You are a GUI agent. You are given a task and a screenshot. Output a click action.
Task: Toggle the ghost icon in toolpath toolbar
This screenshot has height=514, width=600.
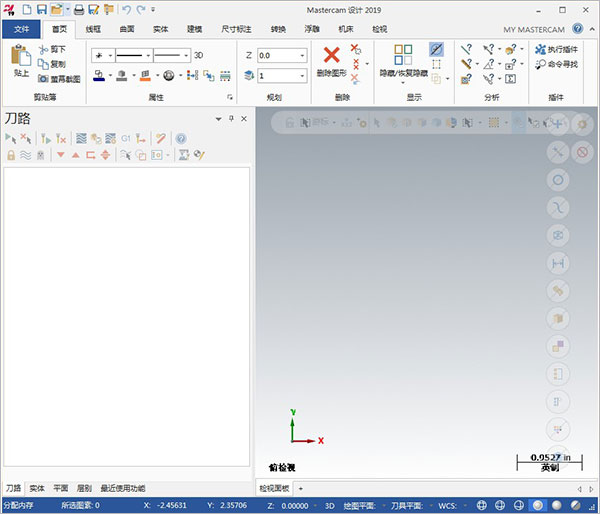pos(41,155)
